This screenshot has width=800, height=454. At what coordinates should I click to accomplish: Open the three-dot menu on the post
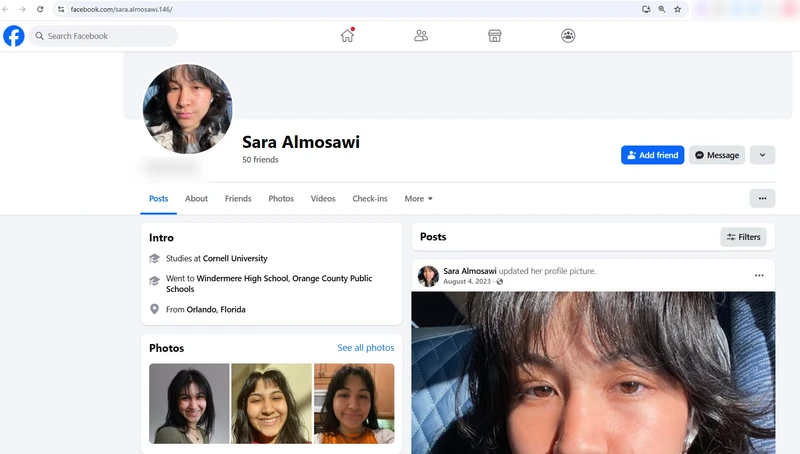759,276
